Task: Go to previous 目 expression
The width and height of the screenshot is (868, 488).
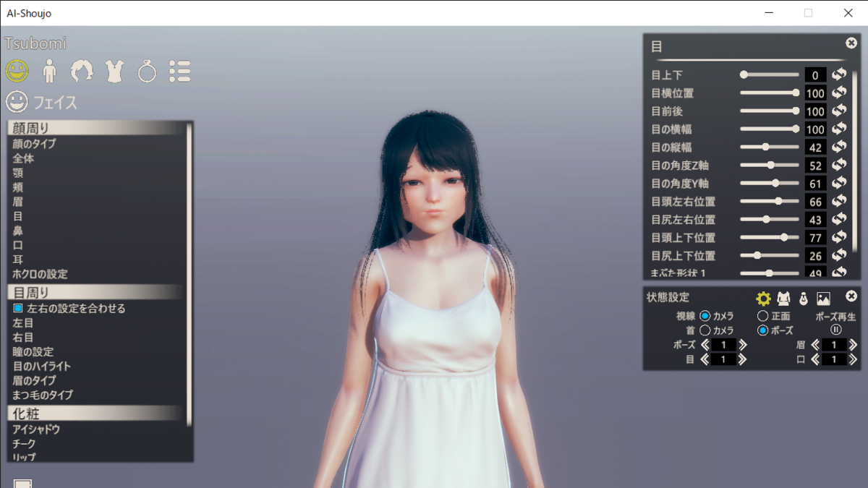Action: pyautogui.click(x=705, y=359)
